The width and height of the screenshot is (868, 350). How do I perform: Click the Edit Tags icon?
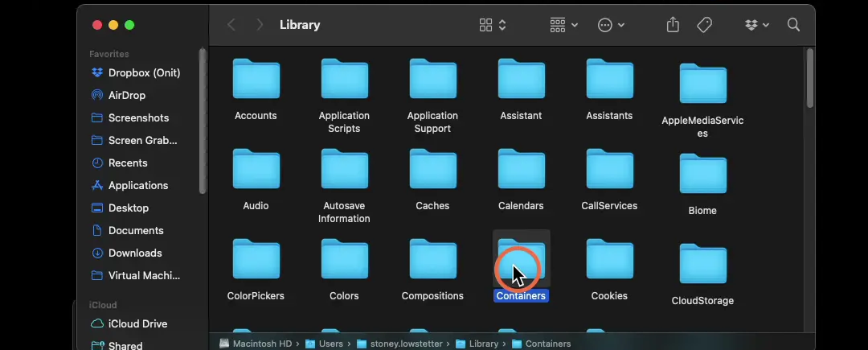point(704,25)
